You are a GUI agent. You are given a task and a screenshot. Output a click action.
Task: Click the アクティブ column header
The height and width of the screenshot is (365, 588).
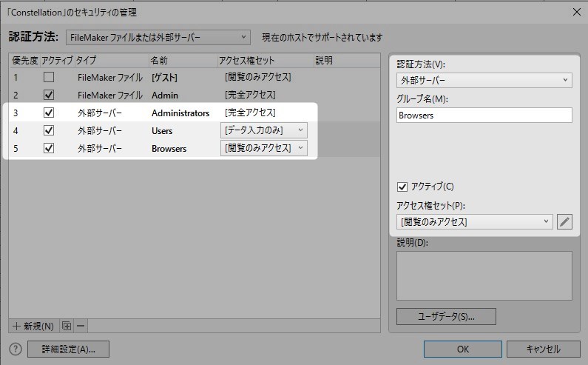click(x=57, y=61)
